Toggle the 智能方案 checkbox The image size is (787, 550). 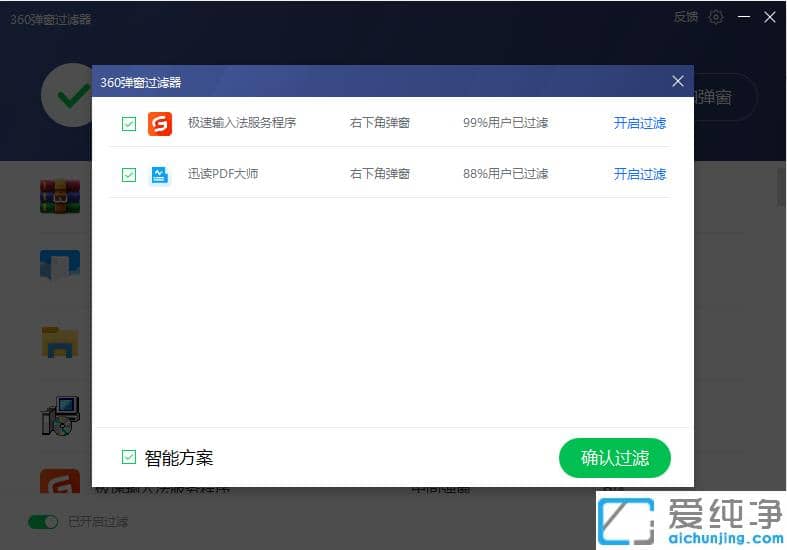[x=129, y=457]
